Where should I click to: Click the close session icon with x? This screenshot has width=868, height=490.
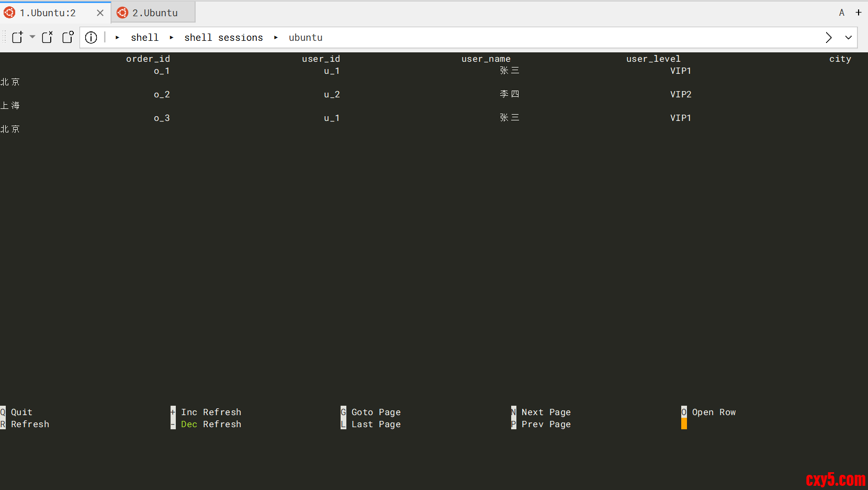tap(47, 37)
